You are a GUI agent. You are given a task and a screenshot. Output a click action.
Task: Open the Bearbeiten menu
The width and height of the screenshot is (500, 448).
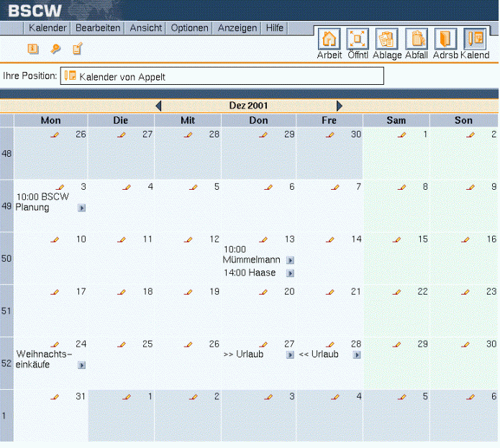click(98, 28)
